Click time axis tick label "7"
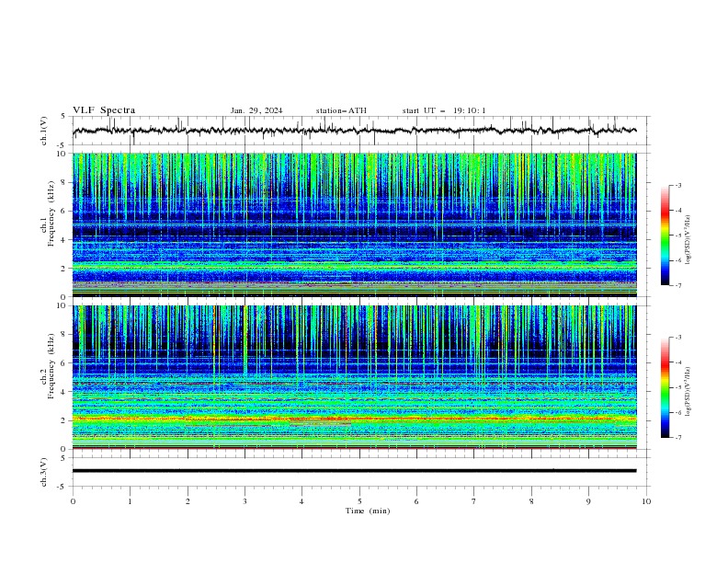The width and height of the screenshot is (728, 563). (x=474, y=501)
